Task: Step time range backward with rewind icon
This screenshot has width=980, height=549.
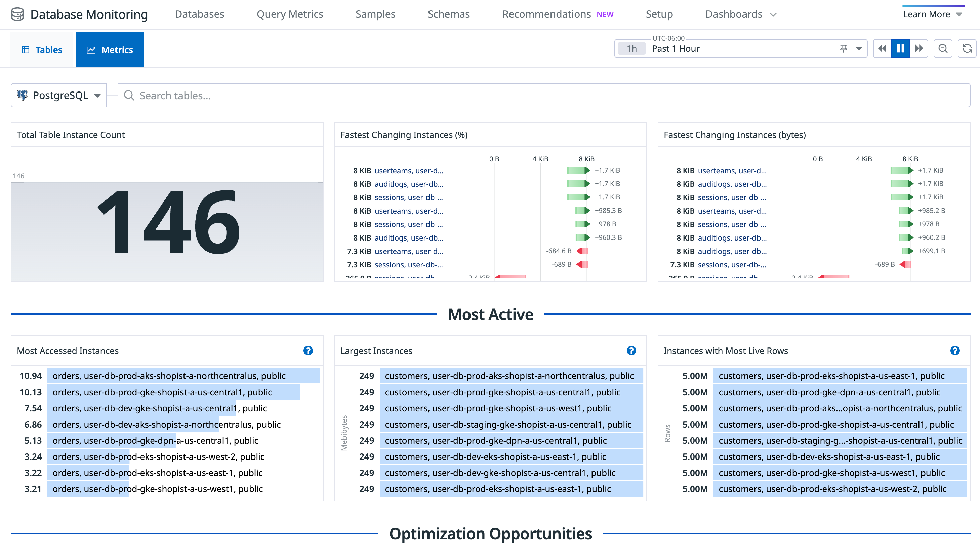Action: pos(882,49)
